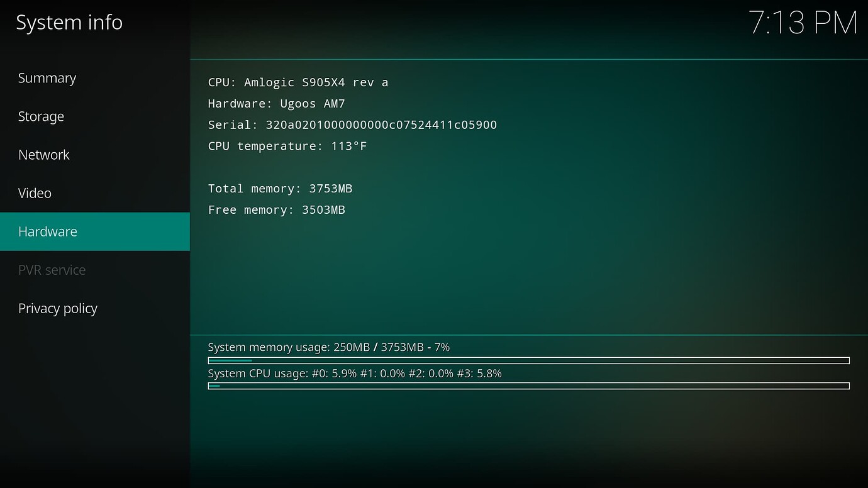868x488 pixels.
Task: Switch to the Network info page
Action: coord(44,155)
